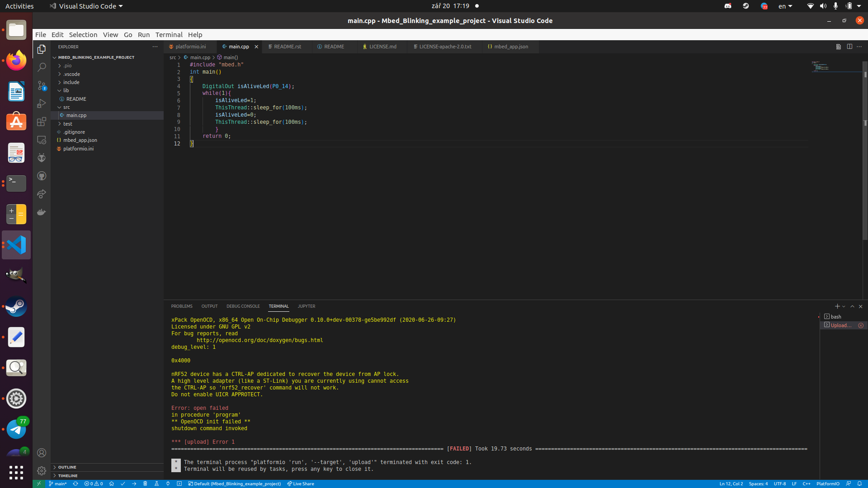Open the File menu
The width and height of the screenshot is (868, 488).
click(41, 34)
